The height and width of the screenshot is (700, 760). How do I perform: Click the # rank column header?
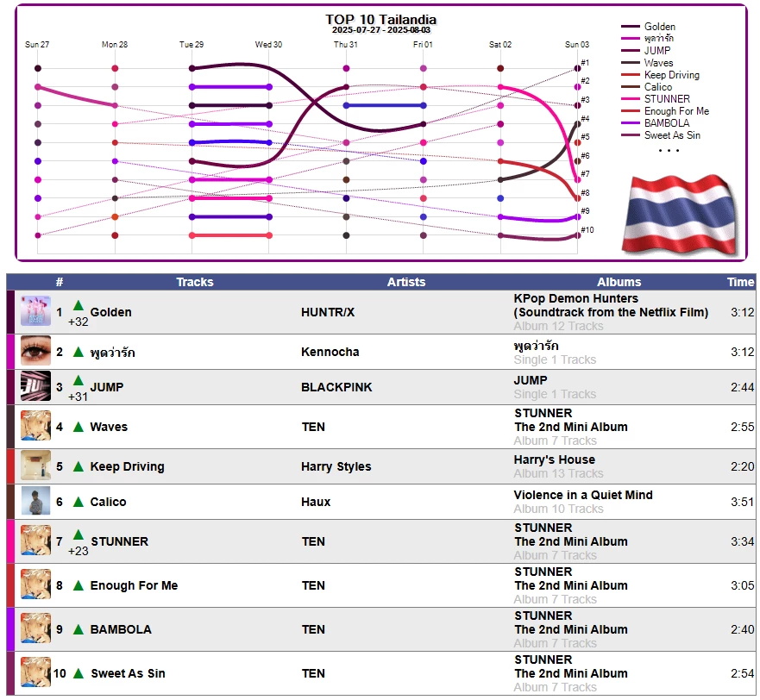coord(60,282)
